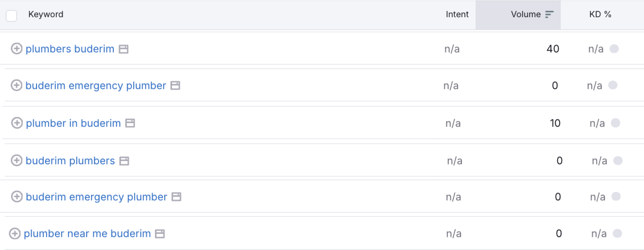View SERP icon for buderim plumbers
644x250 pixels.
tap(124, 161)
